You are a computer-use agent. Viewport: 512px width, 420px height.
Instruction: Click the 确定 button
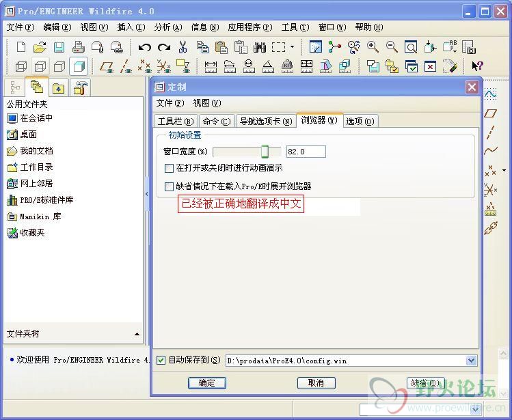coord(207,383)
